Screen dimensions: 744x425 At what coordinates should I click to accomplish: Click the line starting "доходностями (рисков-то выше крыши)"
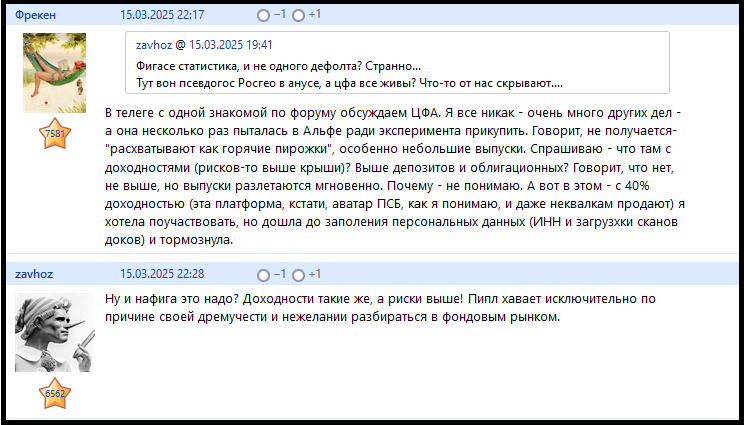tap(390, 168)
